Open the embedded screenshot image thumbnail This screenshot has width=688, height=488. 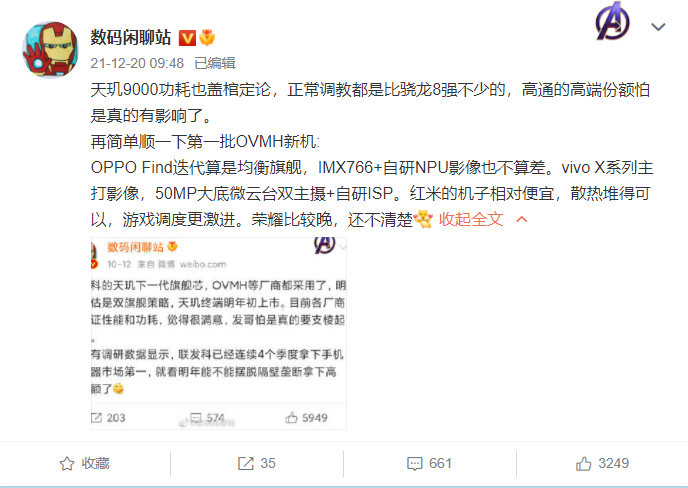[219, 333]
